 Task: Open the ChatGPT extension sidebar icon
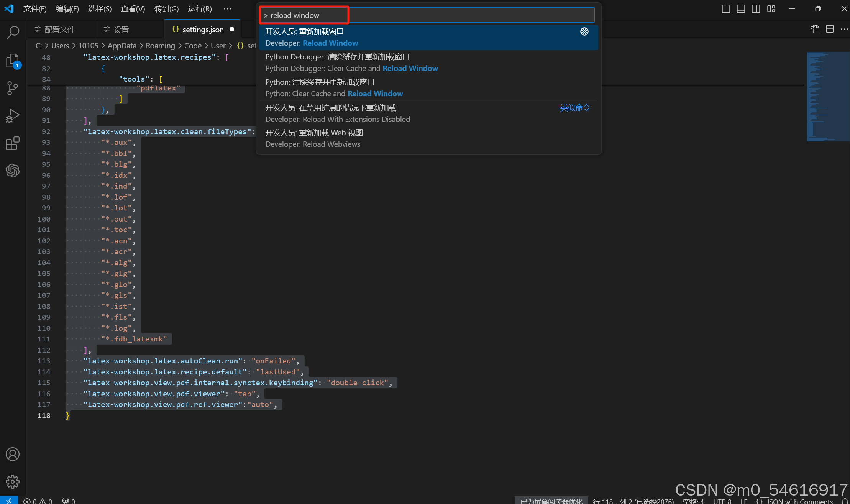click(13, 171)
